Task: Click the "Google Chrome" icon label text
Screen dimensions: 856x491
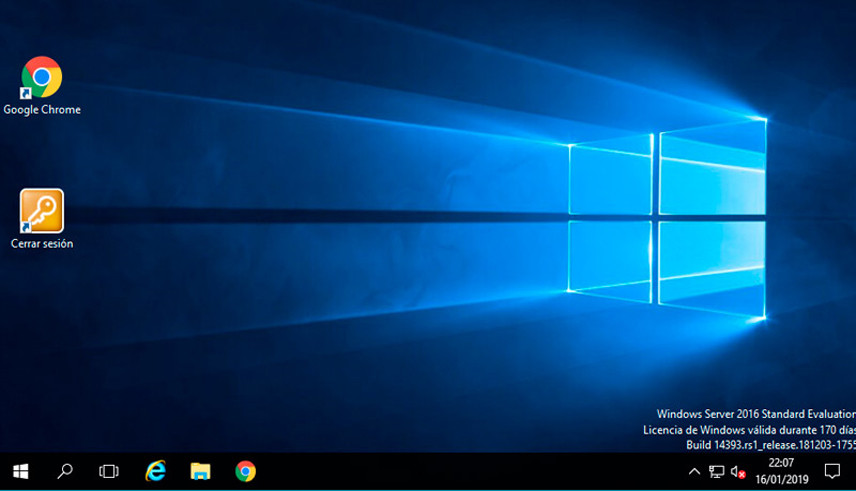Action: coord(42,110)
